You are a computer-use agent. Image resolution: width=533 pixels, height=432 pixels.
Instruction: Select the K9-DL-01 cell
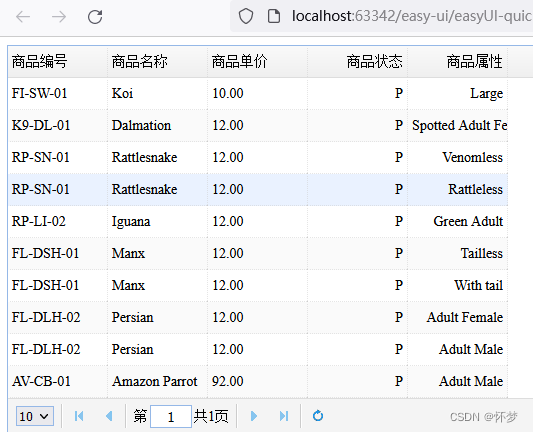58,125
